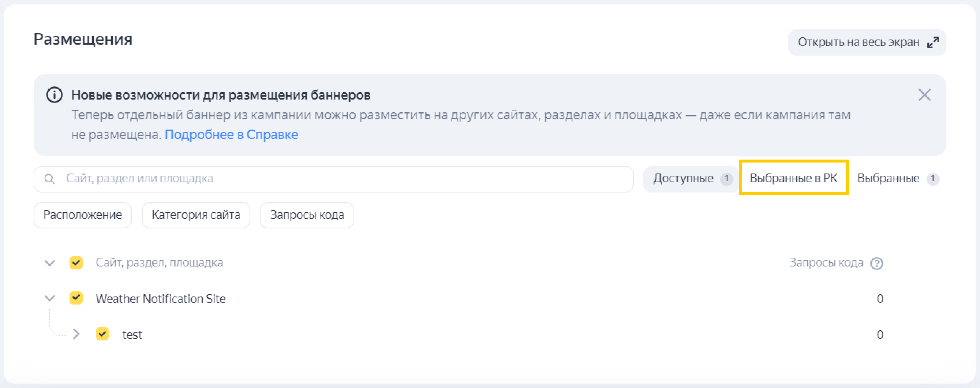Uncheck the Weather Notification Site checkbox
This screenshot has height=388, width=980.
point(76,298)
